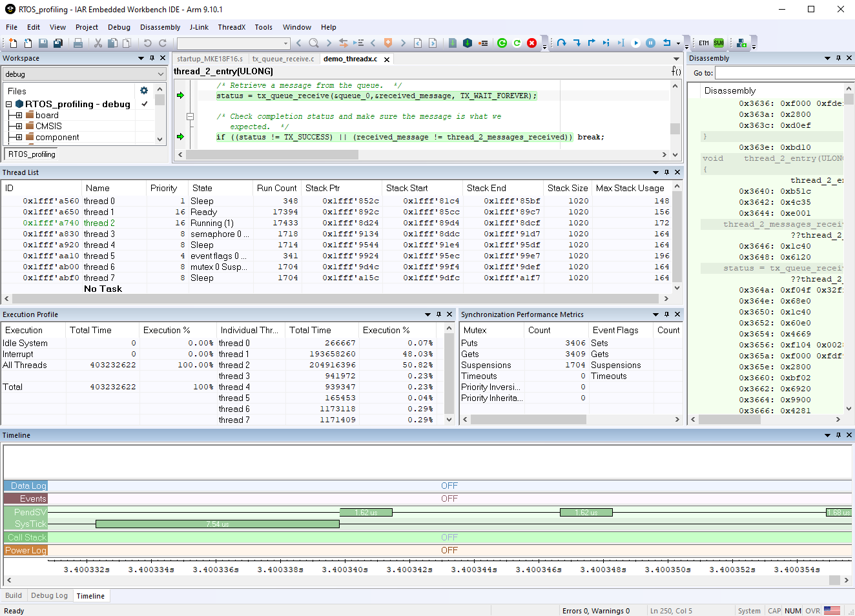Click the Open file toolbar icon
855x616 pixels.
pos(28,43)
